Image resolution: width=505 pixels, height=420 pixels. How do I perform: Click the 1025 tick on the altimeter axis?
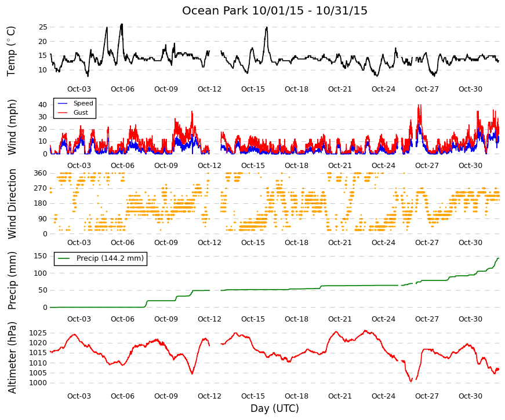click(x=38, y=333)
